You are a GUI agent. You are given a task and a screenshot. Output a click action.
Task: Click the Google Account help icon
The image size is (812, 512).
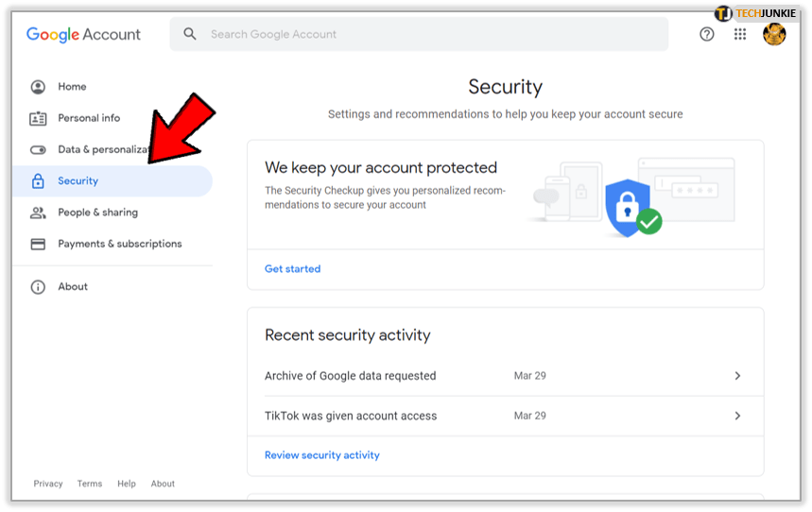click(x=706, y=34)
